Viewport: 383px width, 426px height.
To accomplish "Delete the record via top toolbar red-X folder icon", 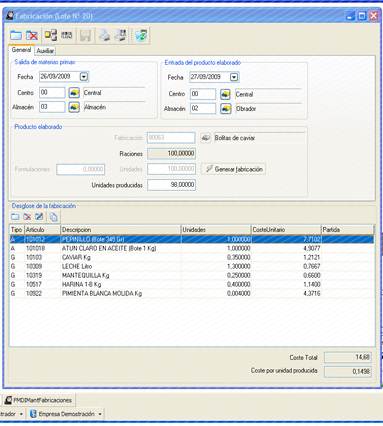I will (32, 35).
